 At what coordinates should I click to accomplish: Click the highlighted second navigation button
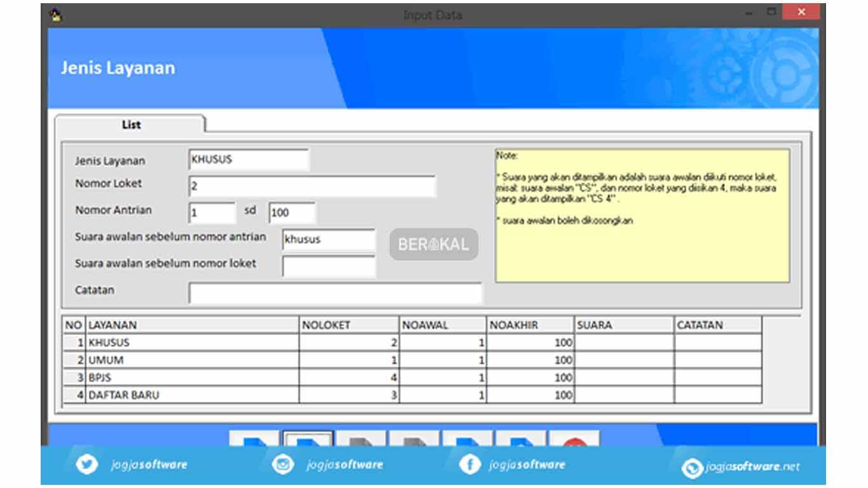click(x=306, y=438)
